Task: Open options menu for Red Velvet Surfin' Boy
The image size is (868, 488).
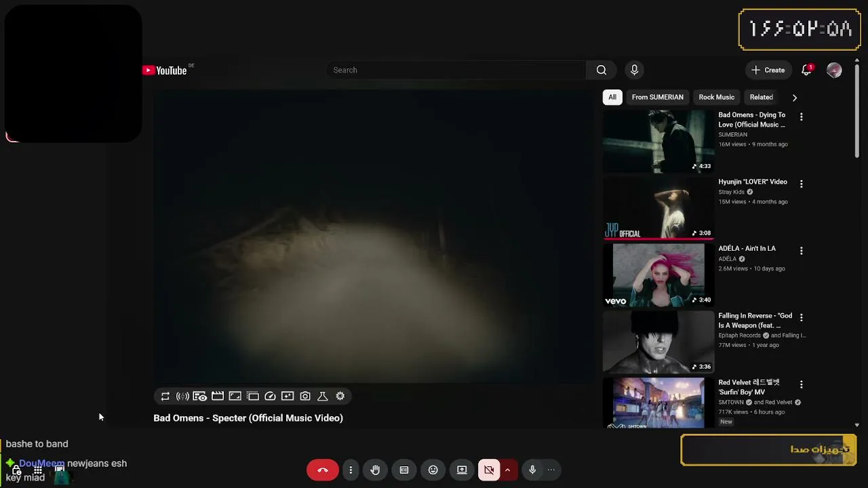Action: pos(802,384)
